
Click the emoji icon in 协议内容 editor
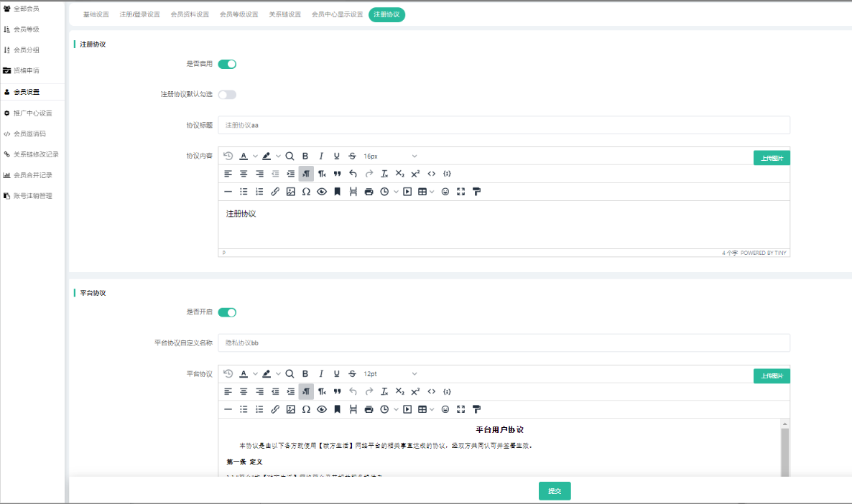point(445,192)
